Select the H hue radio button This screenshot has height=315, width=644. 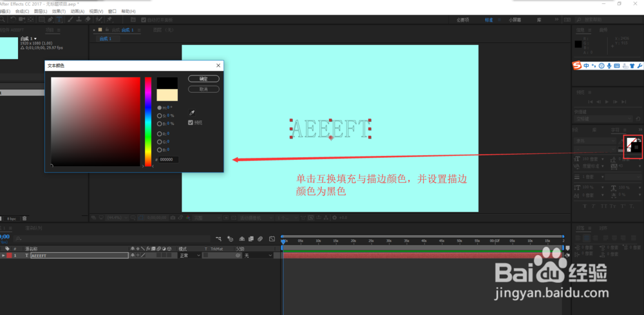[159, 108]
